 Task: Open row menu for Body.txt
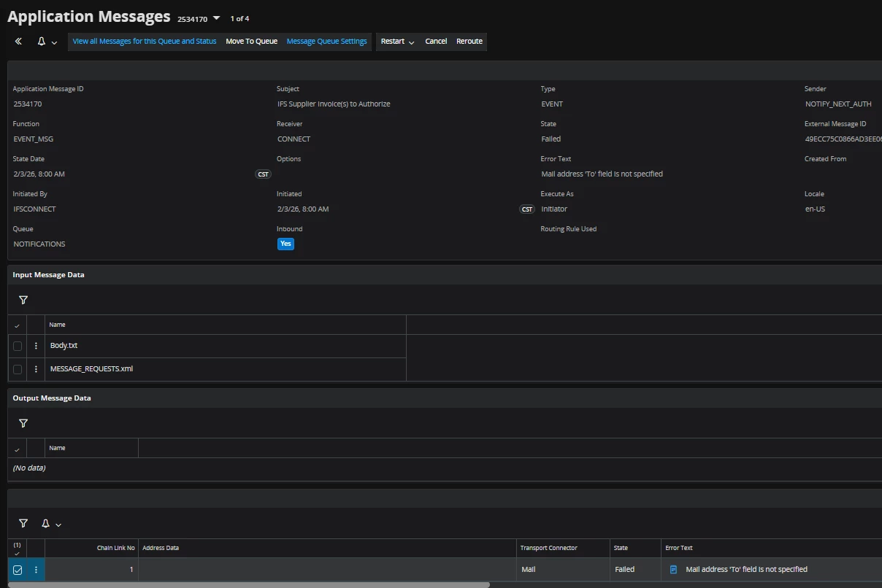36,346
